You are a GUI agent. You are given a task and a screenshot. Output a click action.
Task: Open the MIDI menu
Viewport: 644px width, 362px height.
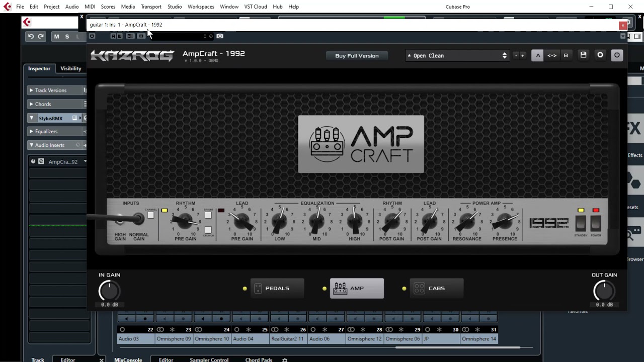pyautogui.click(x=90, y=7)
